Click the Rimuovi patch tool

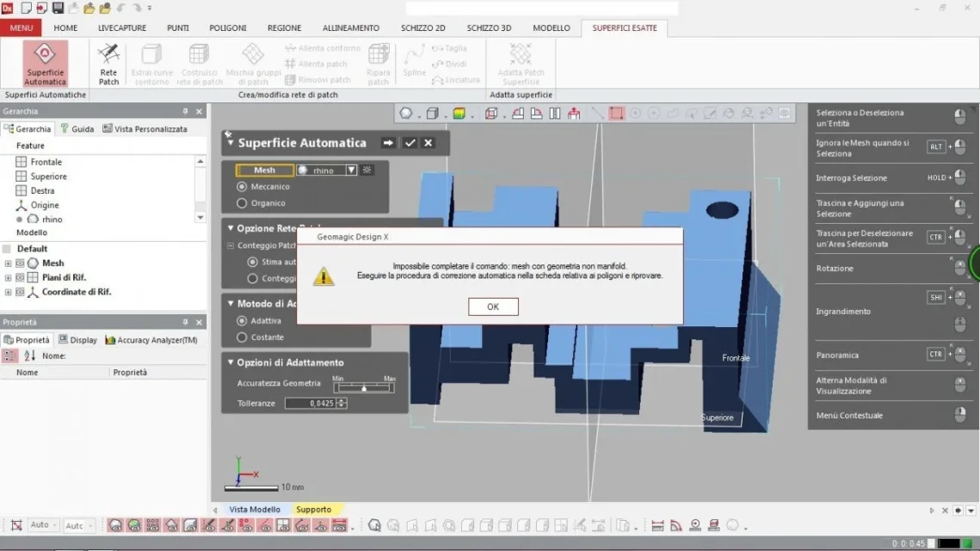click(317, 80)
